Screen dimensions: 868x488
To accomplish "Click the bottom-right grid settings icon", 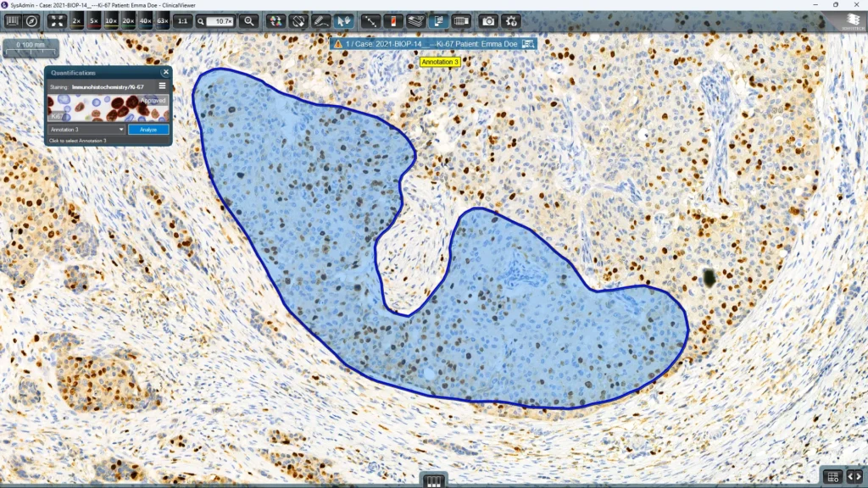I will [832, 476].
